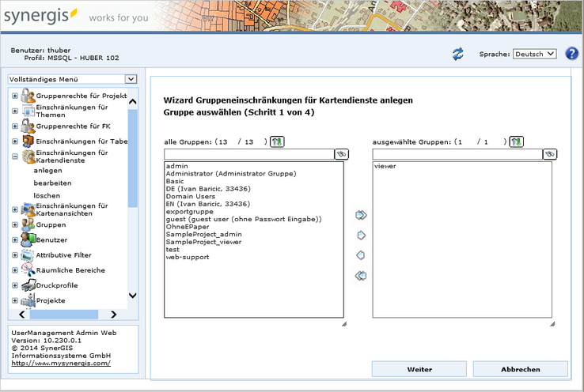Open help via the blue question mark

coord(571,54)
